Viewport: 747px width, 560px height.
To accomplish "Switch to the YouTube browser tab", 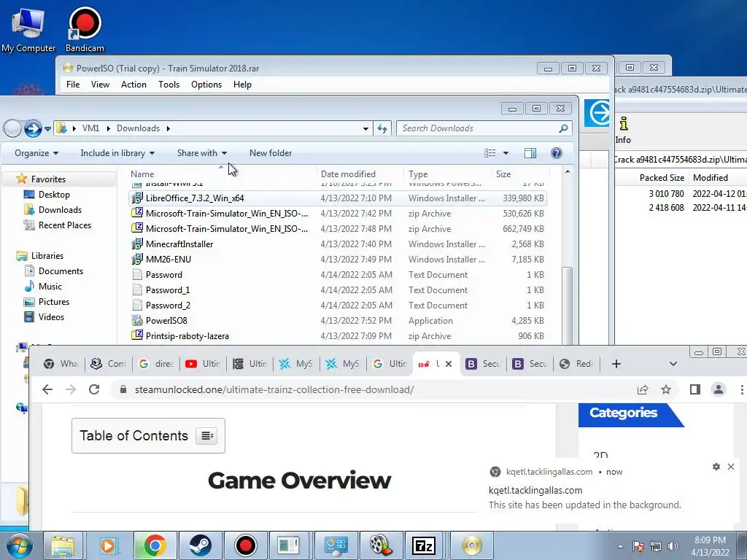I will pyautogui.click(x=203, y=364).
